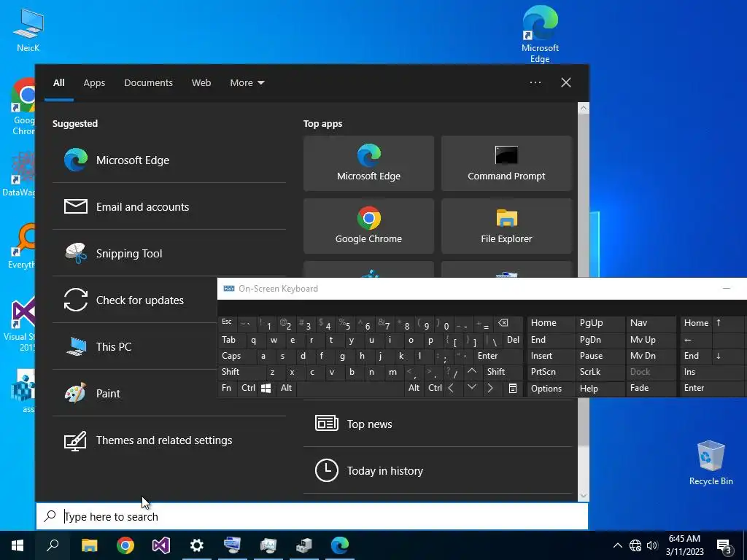Click space bar on On-Screen Keyboard
Image resolution: width=747 pixels, height=560 pixels.
[x=350, y=388]
